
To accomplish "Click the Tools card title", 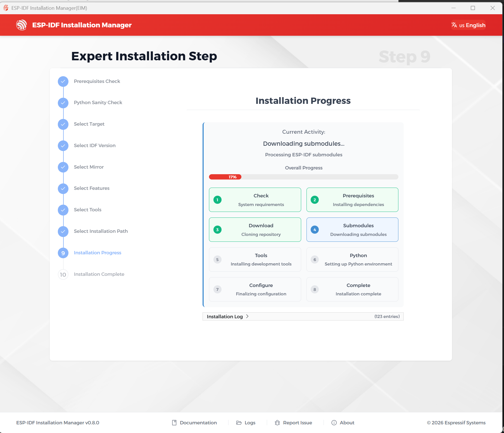I will point(261,255).
